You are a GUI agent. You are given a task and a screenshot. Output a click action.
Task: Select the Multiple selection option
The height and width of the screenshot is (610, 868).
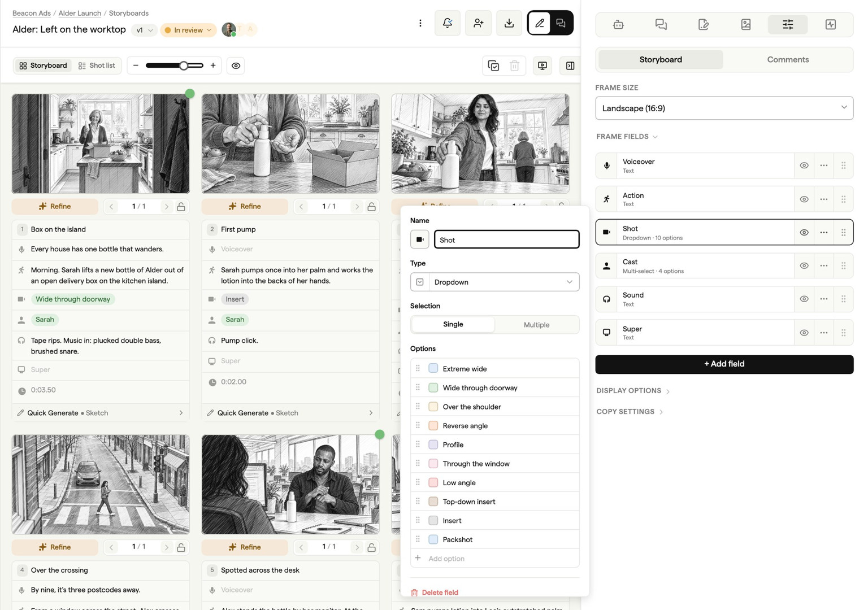click(536, 325)
